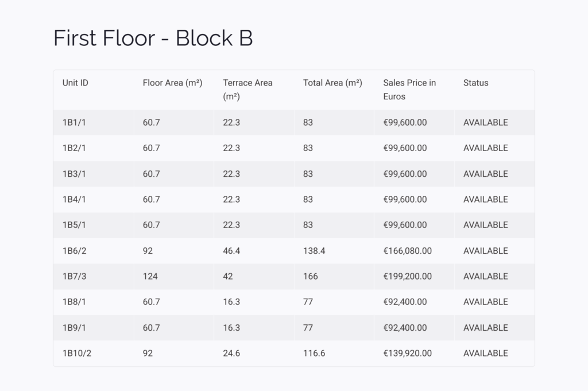Click unit ID 1B2/1
The image size is (588, 391).
74,148
